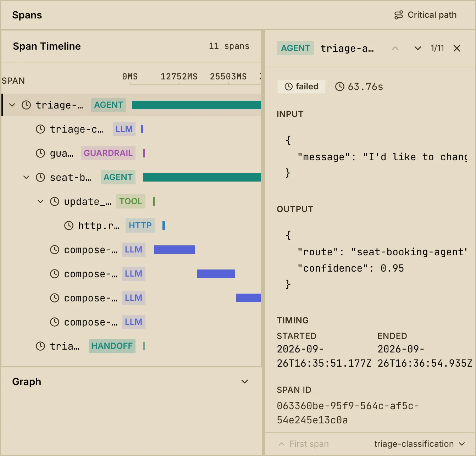Viewport: 476px width, 456px height.
Task: Click the clock icon of triage-… root row
Action: click(26, 105)
